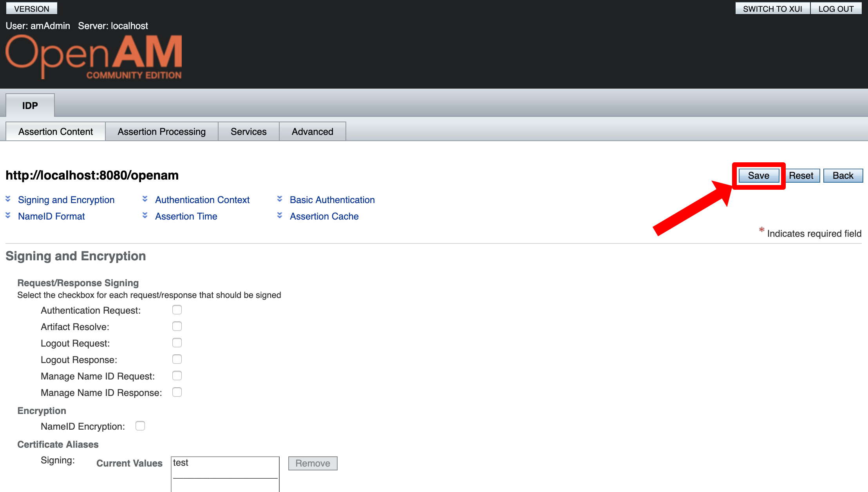
Task: Click the 'NameID Encryption:' label
Action: pos(83,427)
